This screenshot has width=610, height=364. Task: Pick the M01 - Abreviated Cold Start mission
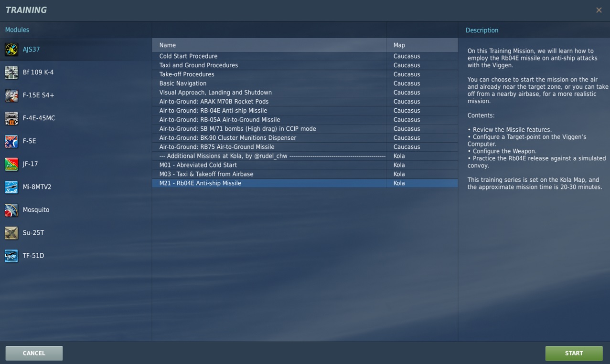pyautogui.click(x=198, y=165)
